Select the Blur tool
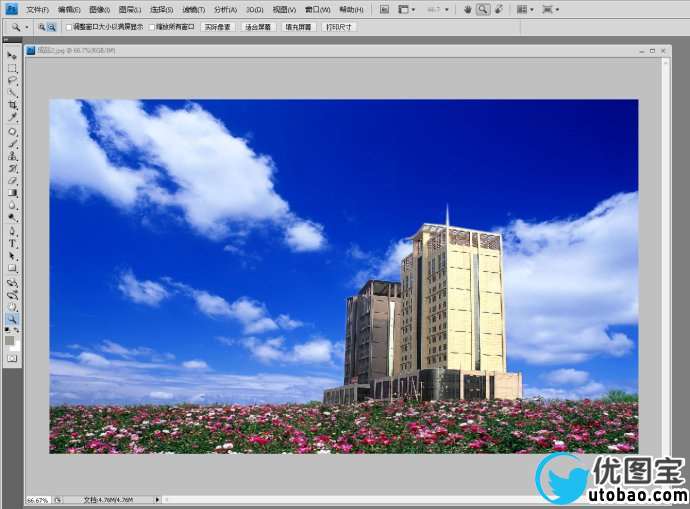The image size is (690, 509). tap(12, 205)
